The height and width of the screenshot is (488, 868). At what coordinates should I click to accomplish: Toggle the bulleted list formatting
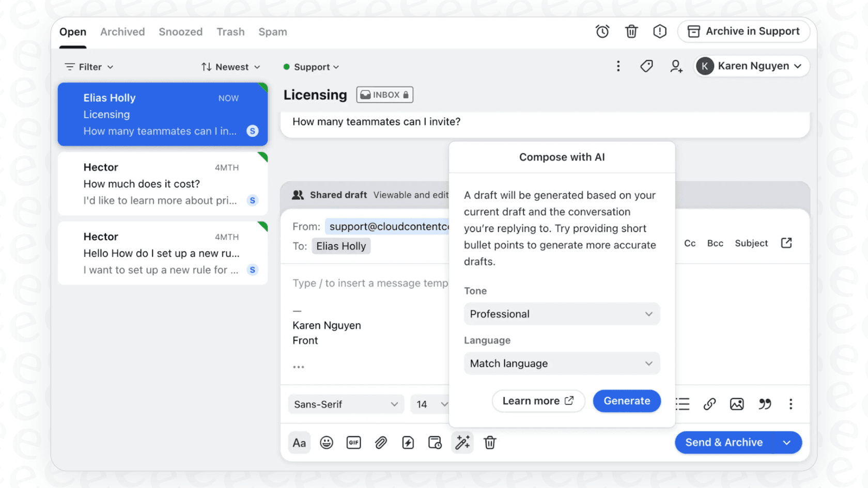tap(682, 404)
